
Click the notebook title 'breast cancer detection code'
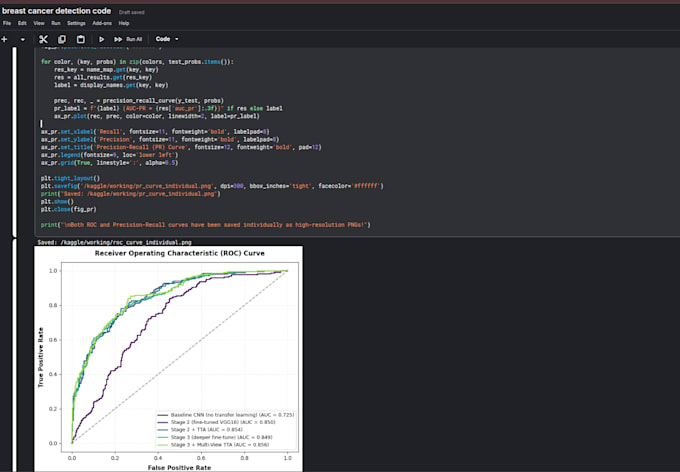pos(57,11)
